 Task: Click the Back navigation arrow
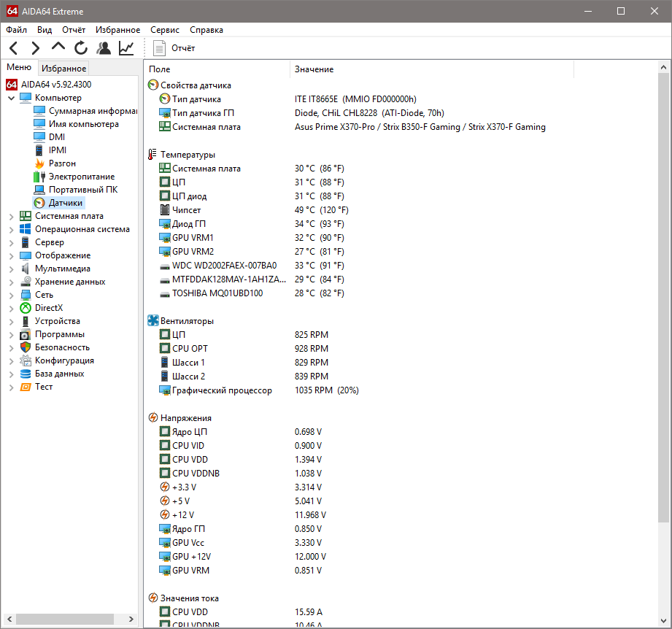point(13,48)
